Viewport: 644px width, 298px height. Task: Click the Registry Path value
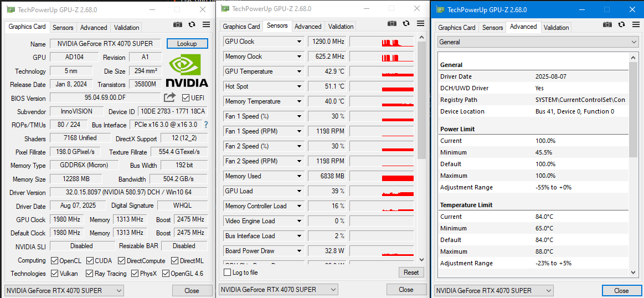click(x=580, y=100)
